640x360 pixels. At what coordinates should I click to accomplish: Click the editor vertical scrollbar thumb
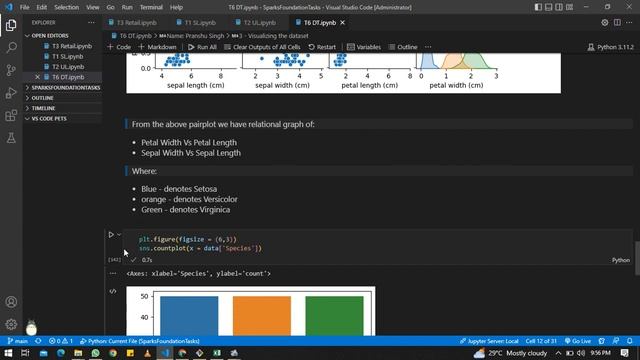click(637, 258)
